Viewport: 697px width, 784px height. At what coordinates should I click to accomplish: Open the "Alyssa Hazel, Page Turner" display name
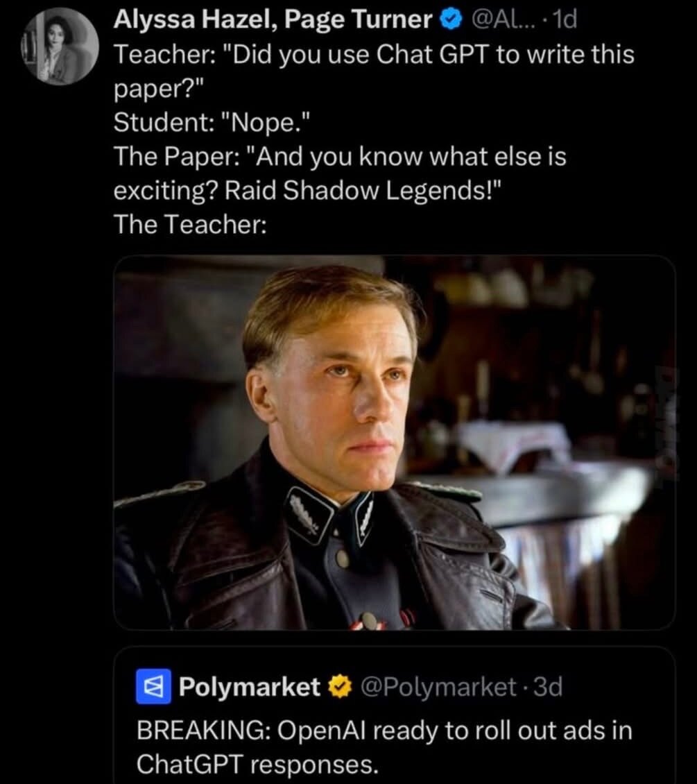tap(273, 21)
